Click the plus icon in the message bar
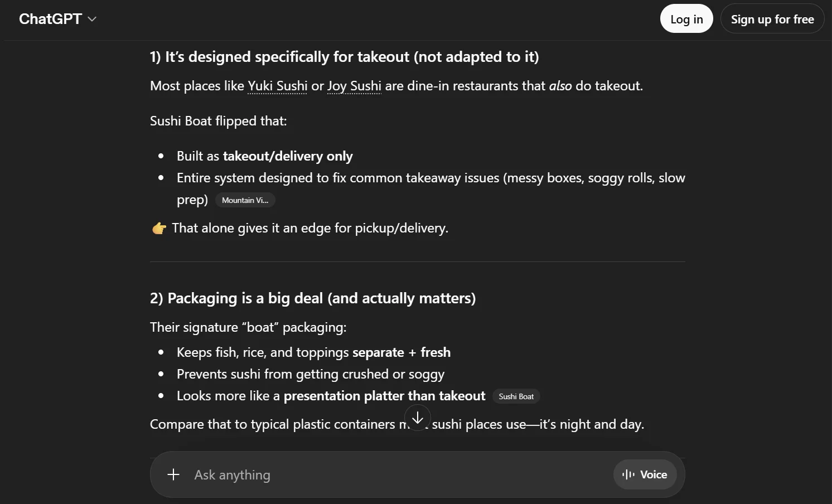832x504 pixels. point(173,474)
